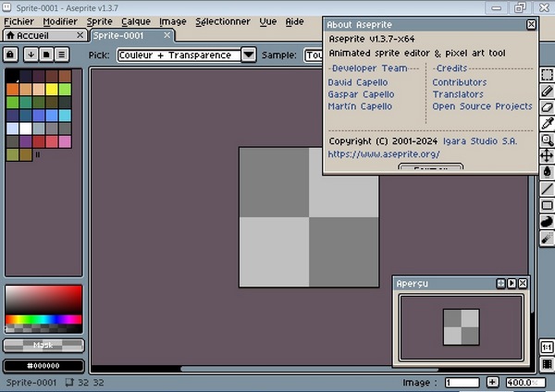Open Martín Capello developer link
555x392 pixels.
click(x=360, y=106)
